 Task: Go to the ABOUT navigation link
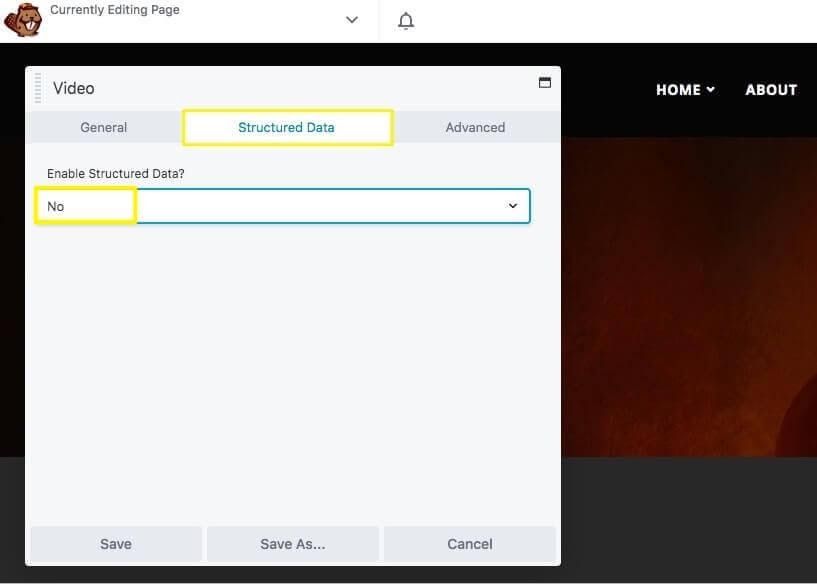(x=771, y=90)
